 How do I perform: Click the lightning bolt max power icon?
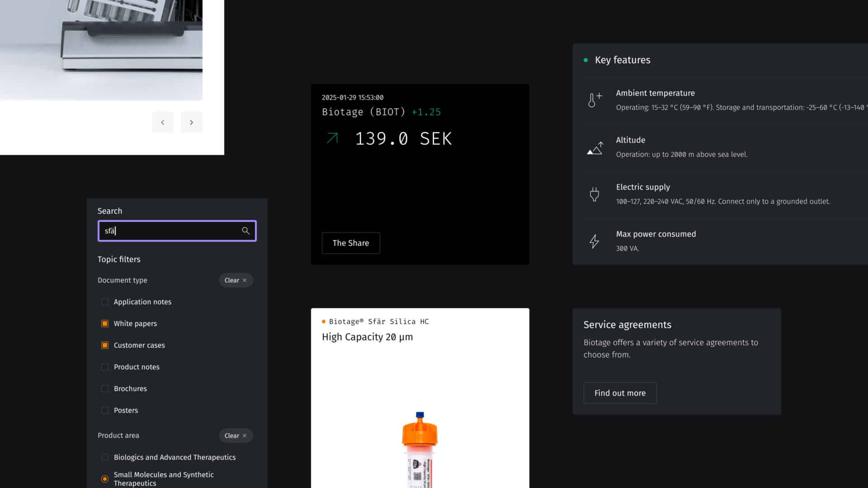click(x=594, y=241)
